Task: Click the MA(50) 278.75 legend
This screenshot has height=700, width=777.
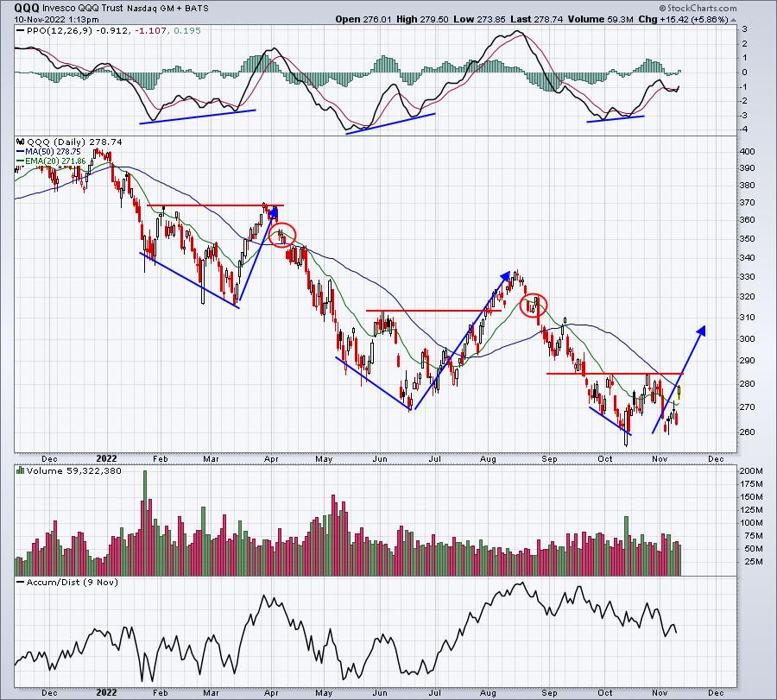Action: (x=53, y=152)
